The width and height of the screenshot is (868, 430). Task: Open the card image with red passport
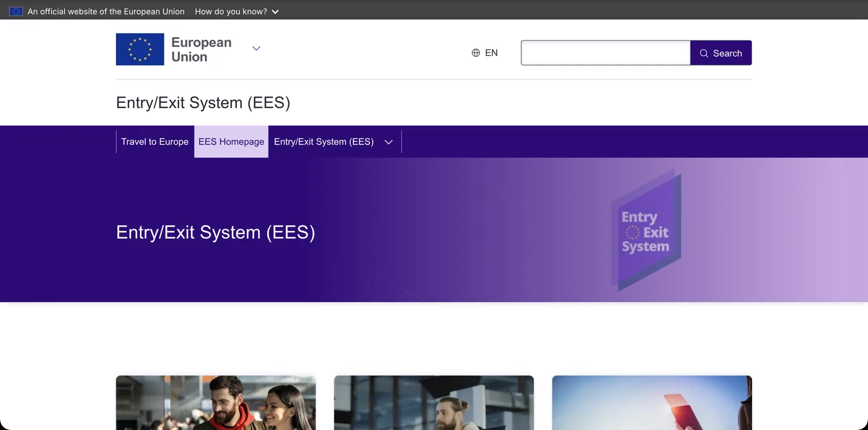(x=652, y=403)
